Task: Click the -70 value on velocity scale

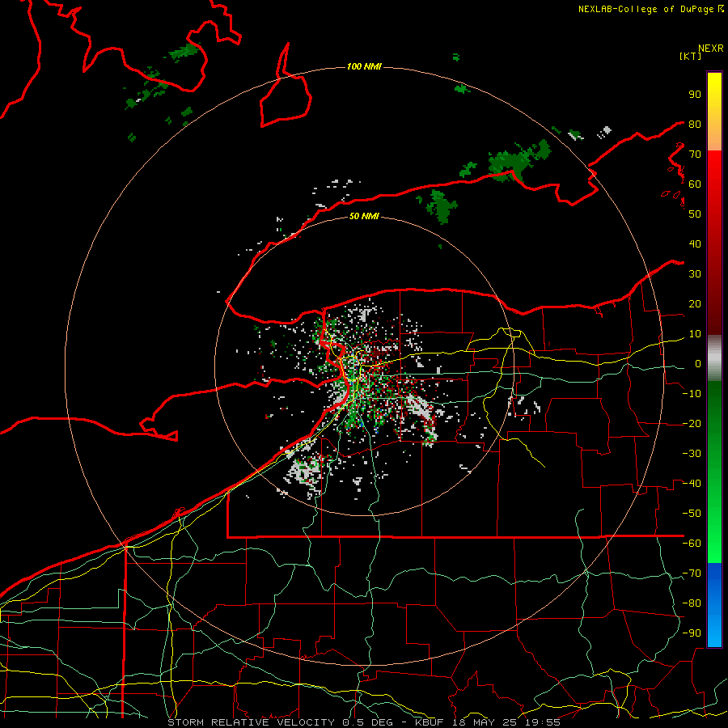Action: click(692, 574)
